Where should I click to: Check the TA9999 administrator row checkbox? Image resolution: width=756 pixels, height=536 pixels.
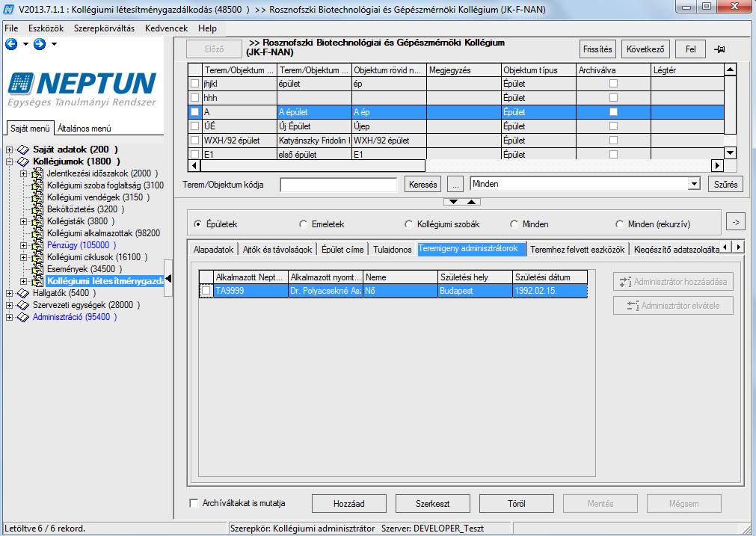point(206,291)
